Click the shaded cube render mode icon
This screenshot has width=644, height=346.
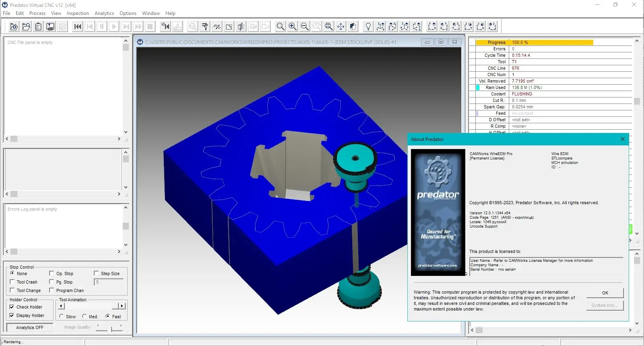(353, 27)
